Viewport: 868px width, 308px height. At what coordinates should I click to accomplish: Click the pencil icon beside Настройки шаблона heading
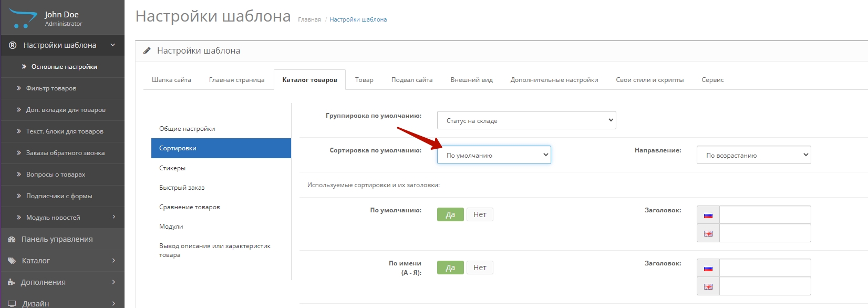147,51
